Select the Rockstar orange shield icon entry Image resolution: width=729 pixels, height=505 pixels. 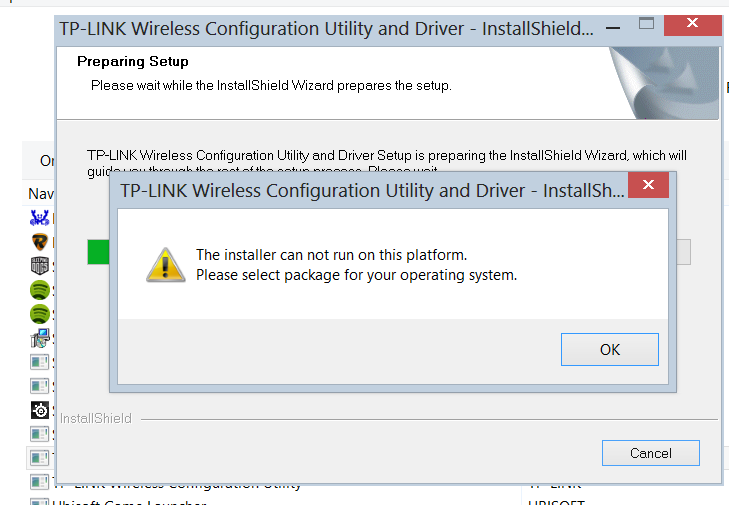click(40, 242)
